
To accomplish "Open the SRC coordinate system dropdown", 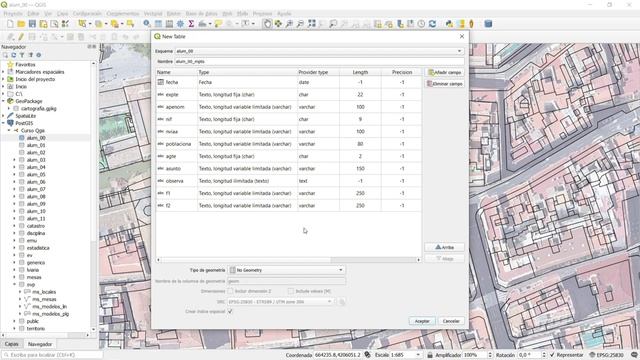I will click(282, 302).
